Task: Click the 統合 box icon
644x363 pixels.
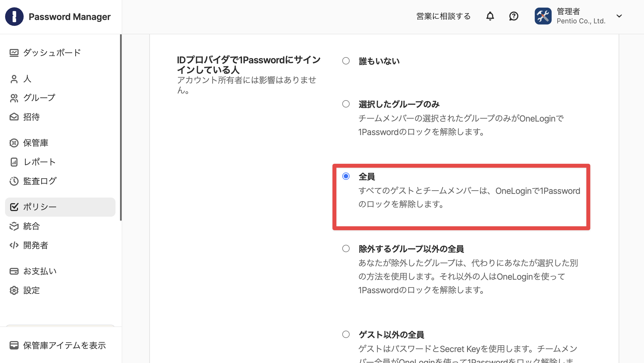Action: [14, 226]
